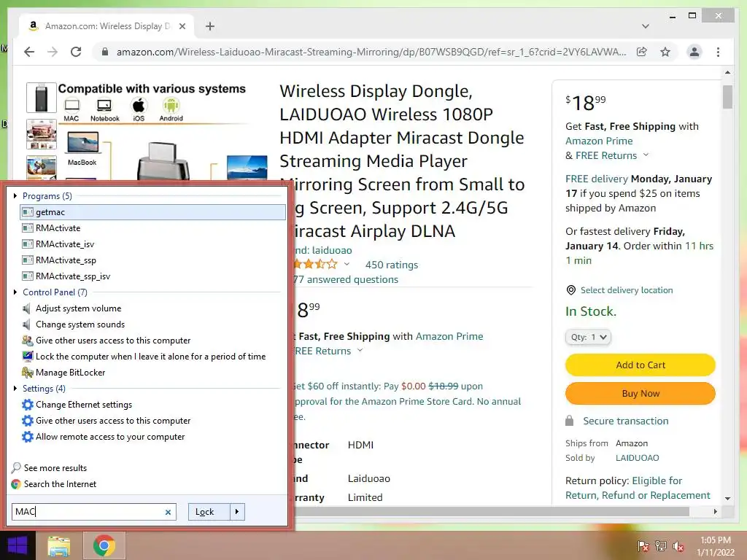Screen dimensions: 747x560
Task: Click the Chrome back arrow
Action: [x=29, y=52]
